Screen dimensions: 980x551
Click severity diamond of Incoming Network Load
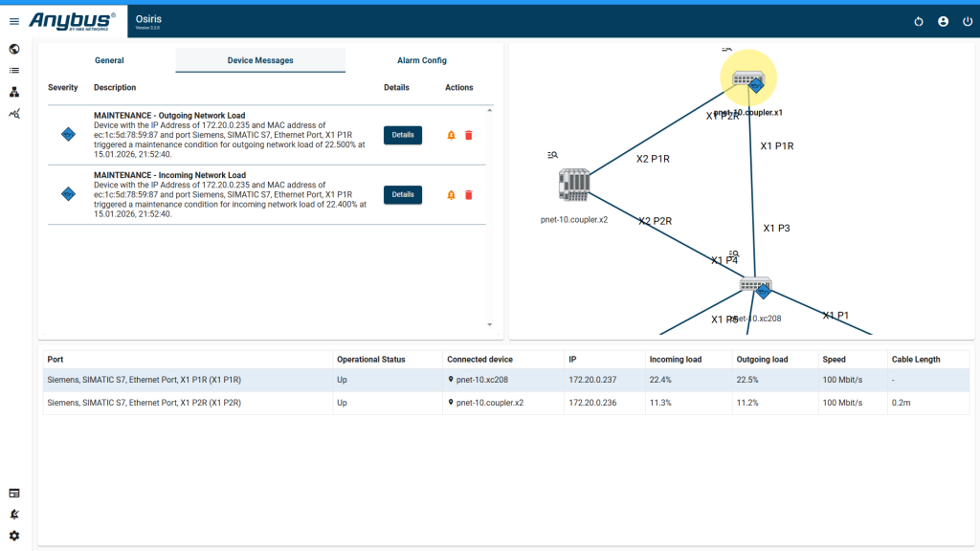tap(68, 194)
